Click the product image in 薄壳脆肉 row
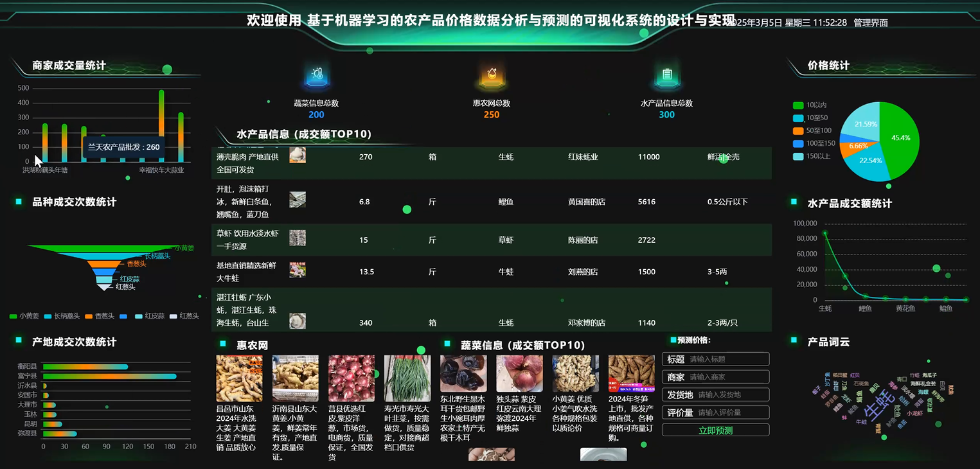980x469 pixels. click(298, 155)
